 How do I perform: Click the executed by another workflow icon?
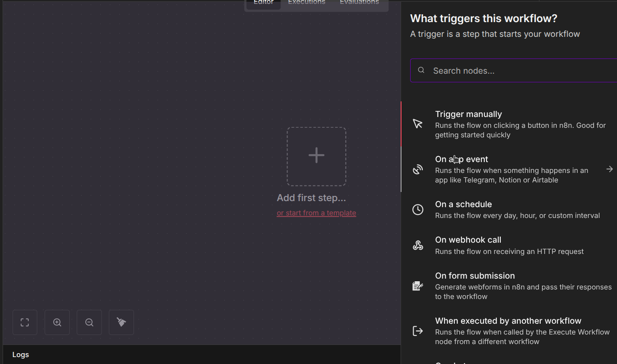coord(418,331)
